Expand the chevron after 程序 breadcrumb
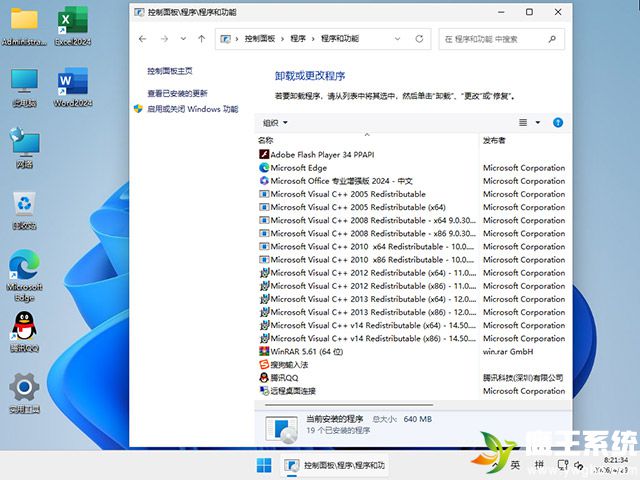The image size is (640, 480). pyautogui.click(x=313, y=39)
